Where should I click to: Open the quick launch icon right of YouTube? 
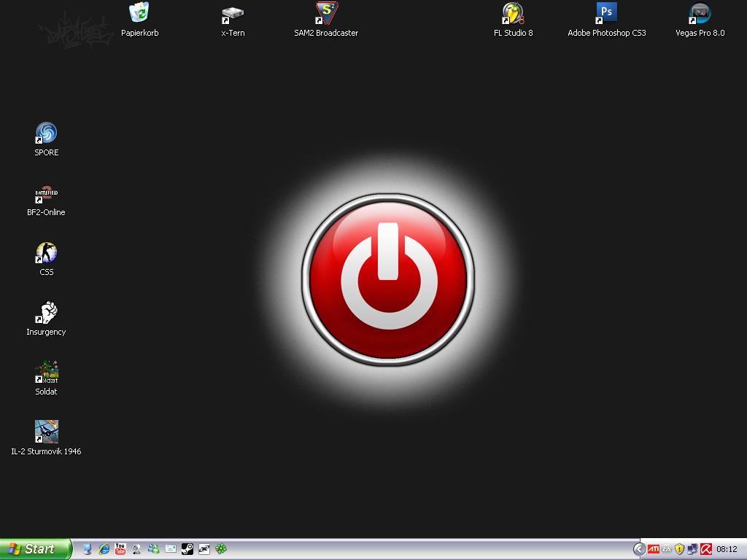[136, 549]
